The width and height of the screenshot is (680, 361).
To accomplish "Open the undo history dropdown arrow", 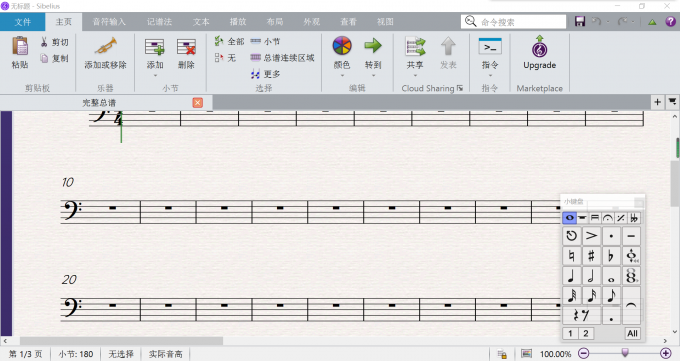I will (x=608, y=22).
